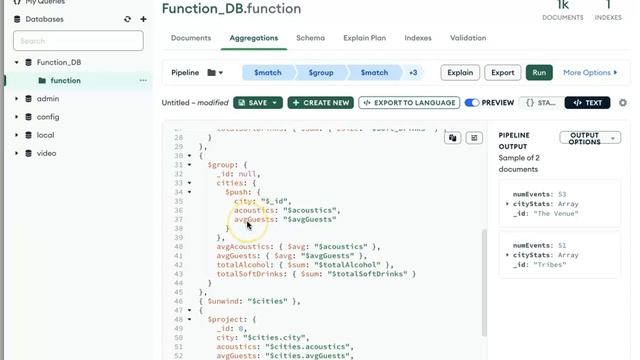This screenshot has width=640, height=360.
Task: Switch to STAGES builder view
Action: click(x=541, y=103)
